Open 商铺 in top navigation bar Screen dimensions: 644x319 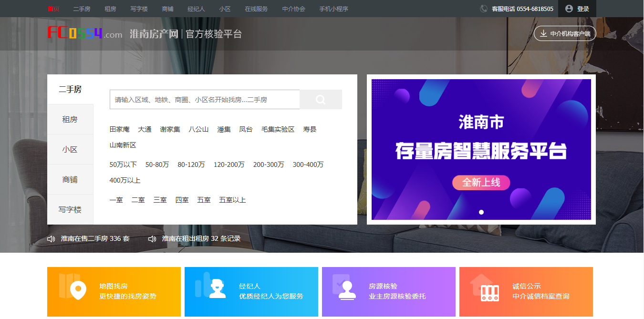[x=167, y=9]
